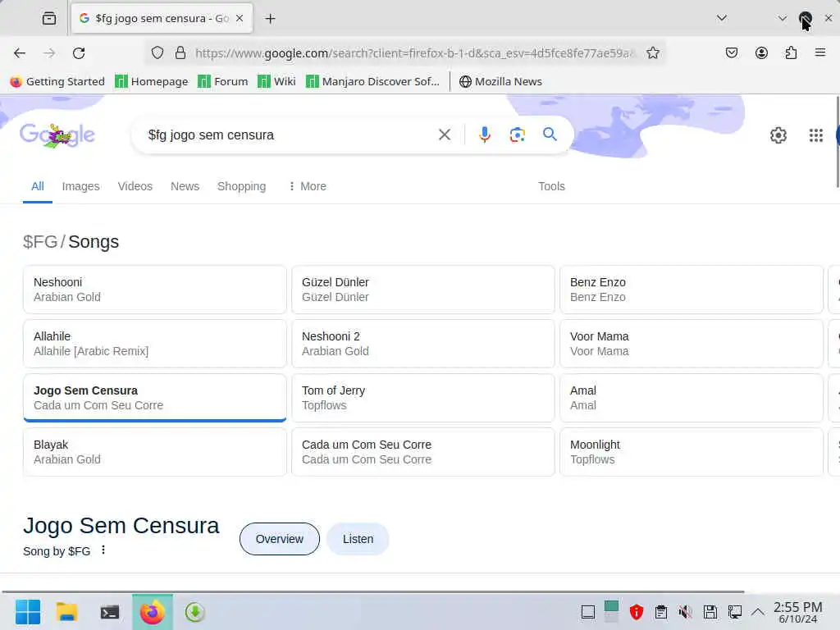Screen dimensions: 840x630
Task: Open the Firefox account icon
Action: point(761,52)
